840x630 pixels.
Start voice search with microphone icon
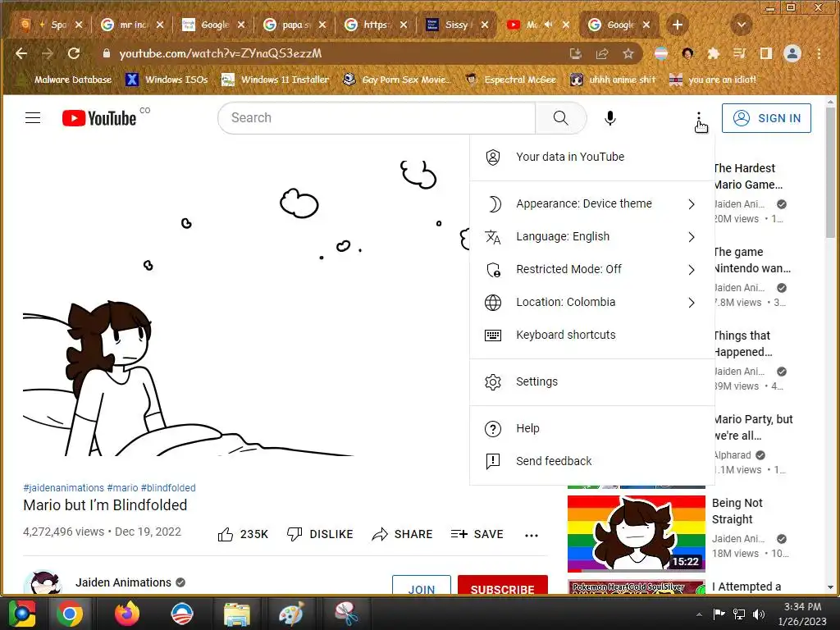[x=609, y=118]
